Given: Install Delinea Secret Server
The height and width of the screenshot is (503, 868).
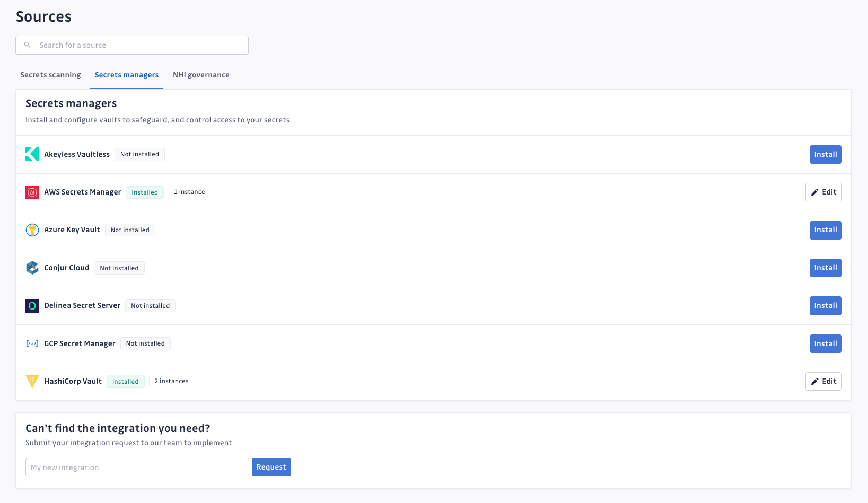Looking at the screenshot, I should pos(826,306).
